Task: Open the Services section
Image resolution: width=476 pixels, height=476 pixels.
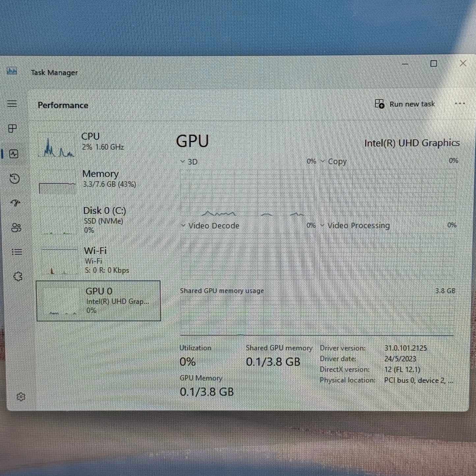Action: click(17, 277)
